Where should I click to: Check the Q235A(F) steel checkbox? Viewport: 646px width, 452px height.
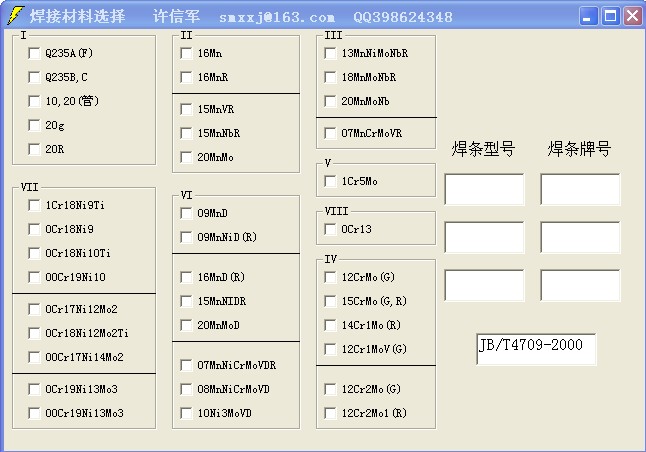34,53
